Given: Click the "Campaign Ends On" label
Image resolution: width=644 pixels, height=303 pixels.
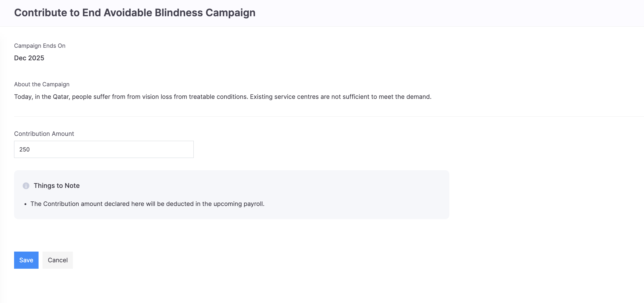Looking at the screenshot, I should [40, 46].
